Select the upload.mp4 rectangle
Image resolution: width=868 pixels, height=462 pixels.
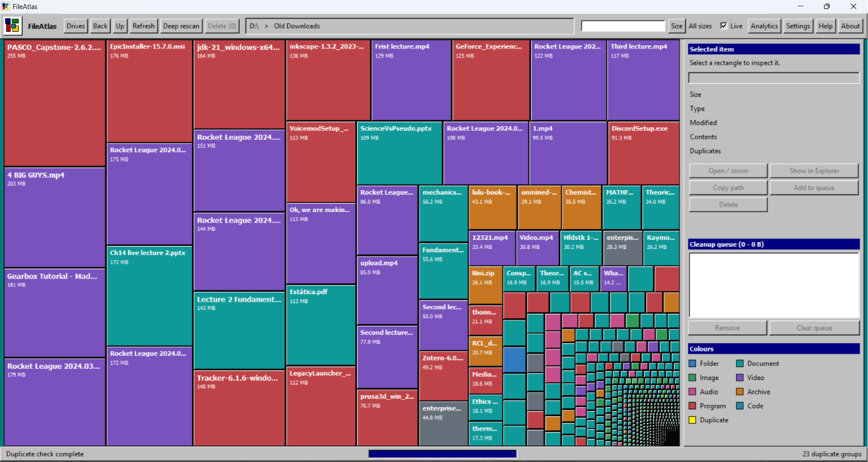[x=388, y=291]
